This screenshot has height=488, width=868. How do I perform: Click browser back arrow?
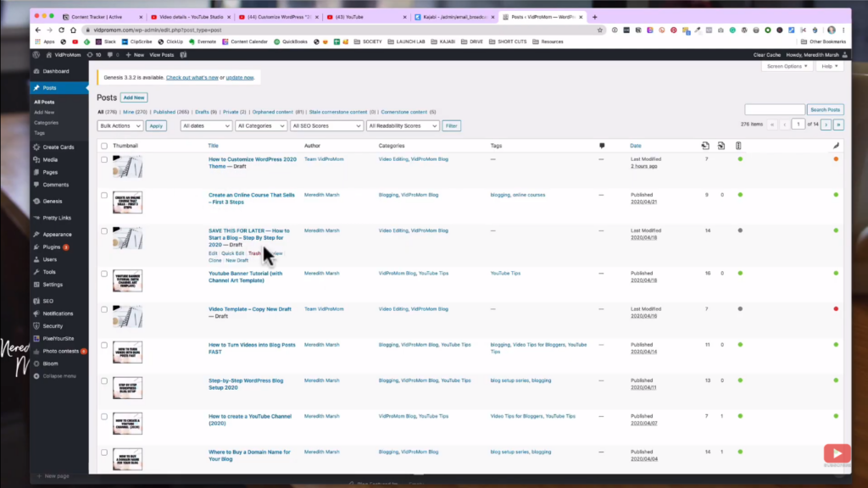coord(37,30)
